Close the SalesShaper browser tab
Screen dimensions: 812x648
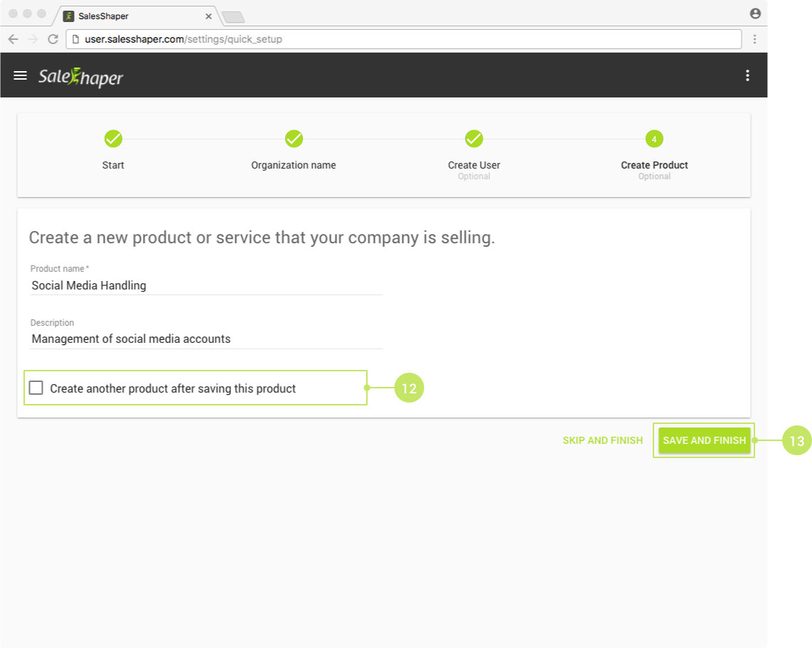pyautogui.click(x=208, y=16)
